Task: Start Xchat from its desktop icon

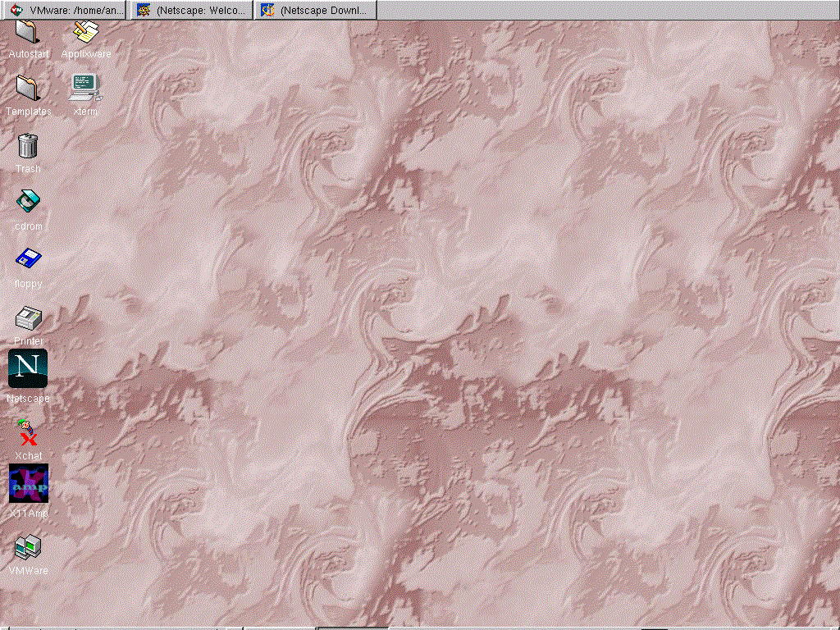Action: point(28,431)
